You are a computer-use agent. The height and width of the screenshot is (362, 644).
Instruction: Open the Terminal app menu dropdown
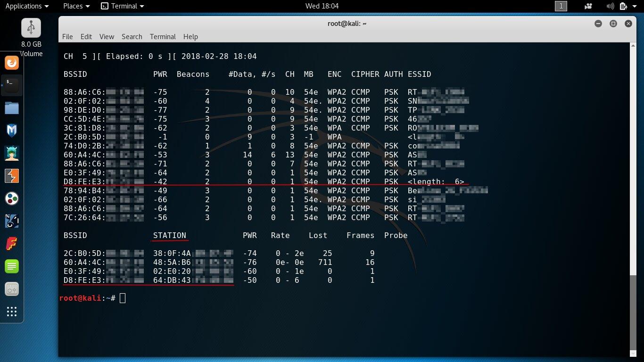pos(123,6)
